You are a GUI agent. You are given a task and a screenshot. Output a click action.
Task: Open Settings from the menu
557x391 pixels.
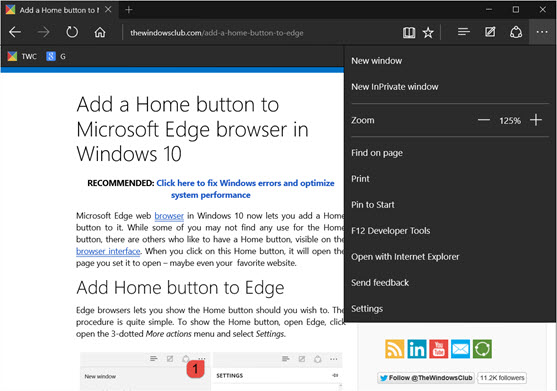tap(367, 309)
